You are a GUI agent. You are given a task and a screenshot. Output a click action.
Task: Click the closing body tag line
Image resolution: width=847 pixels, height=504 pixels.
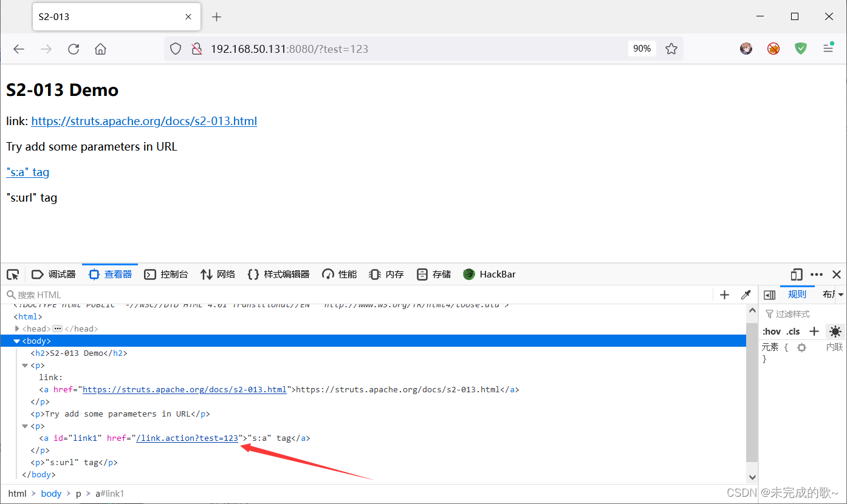point(38,474)
